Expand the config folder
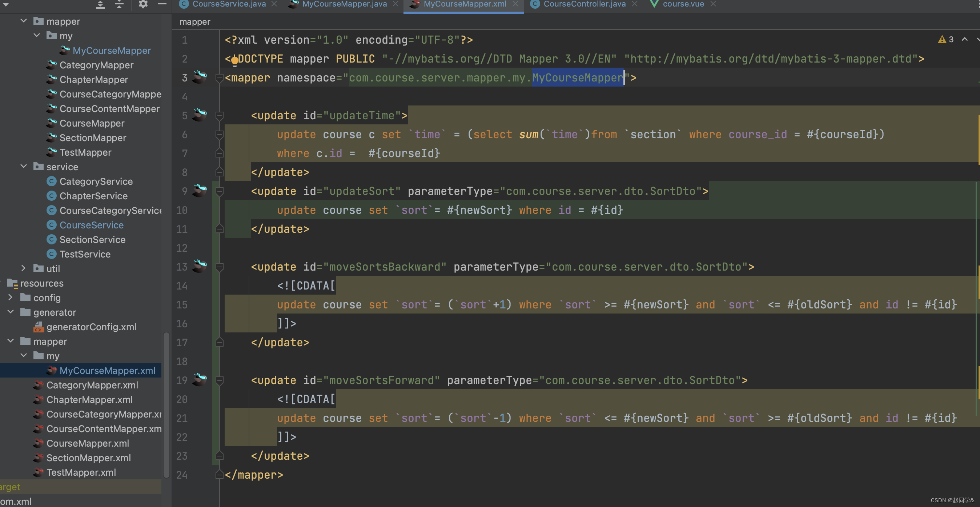This screenshot has width=980, height=507. coord(11,297)
